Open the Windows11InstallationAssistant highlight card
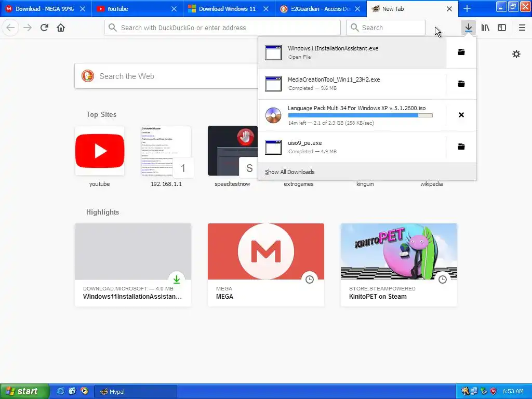 click(x=133, y=265)
